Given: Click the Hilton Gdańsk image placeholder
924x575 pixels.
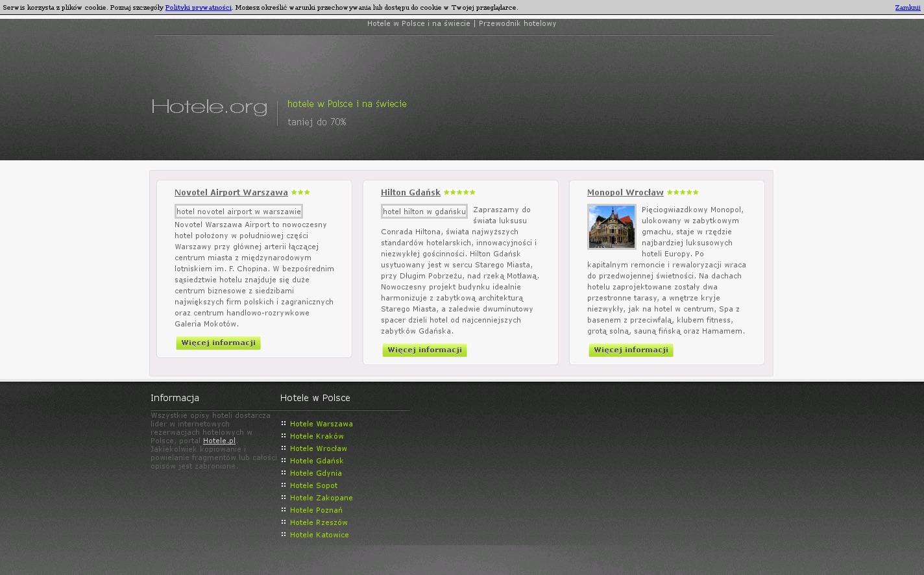Looking at the screenshot, I should [424, 212].
